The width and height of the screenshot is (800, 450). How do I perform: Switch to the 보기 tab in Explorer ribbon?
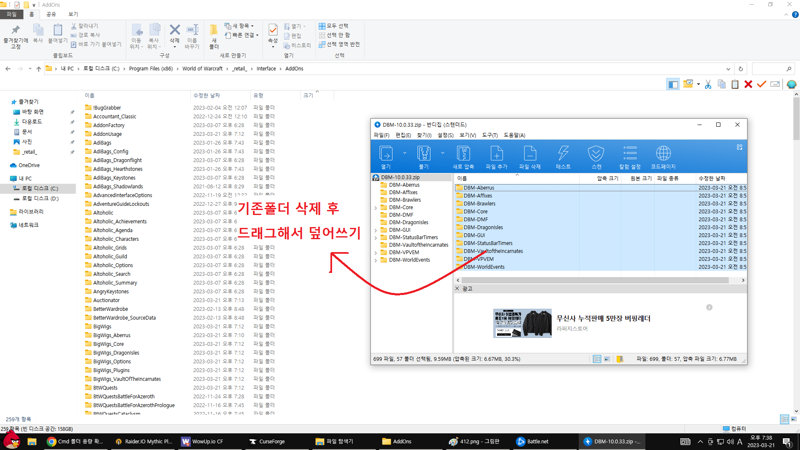(73, 14)
